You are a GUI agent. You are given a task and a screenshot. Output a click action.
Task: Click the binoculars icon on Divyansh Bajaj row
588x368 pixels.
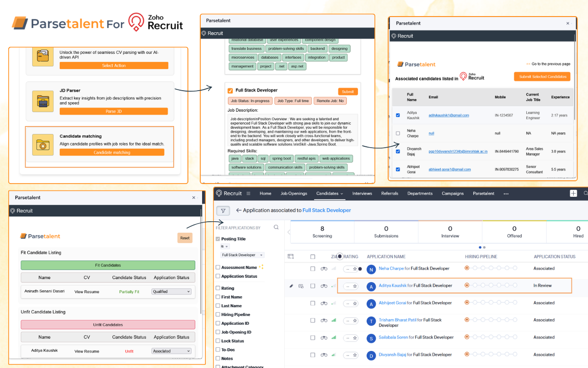(324, 355)
